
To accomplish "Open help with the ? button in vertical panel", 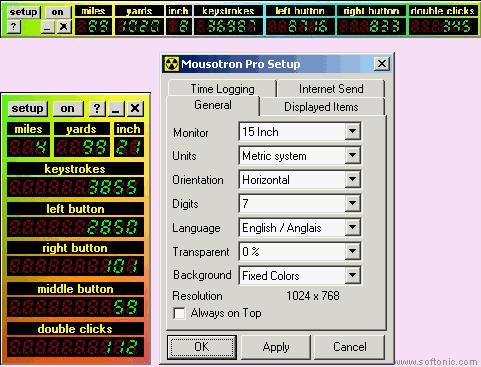I will click(97, 108).
